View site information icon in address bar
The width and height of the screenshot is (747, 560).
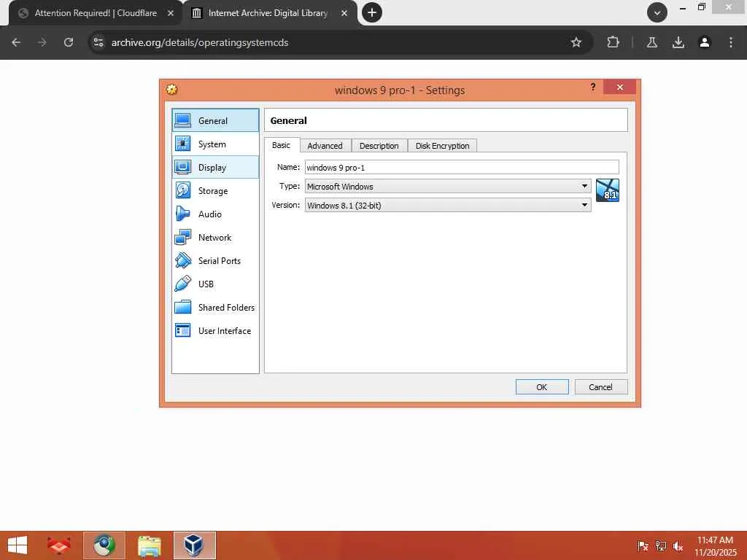point(98,42)
